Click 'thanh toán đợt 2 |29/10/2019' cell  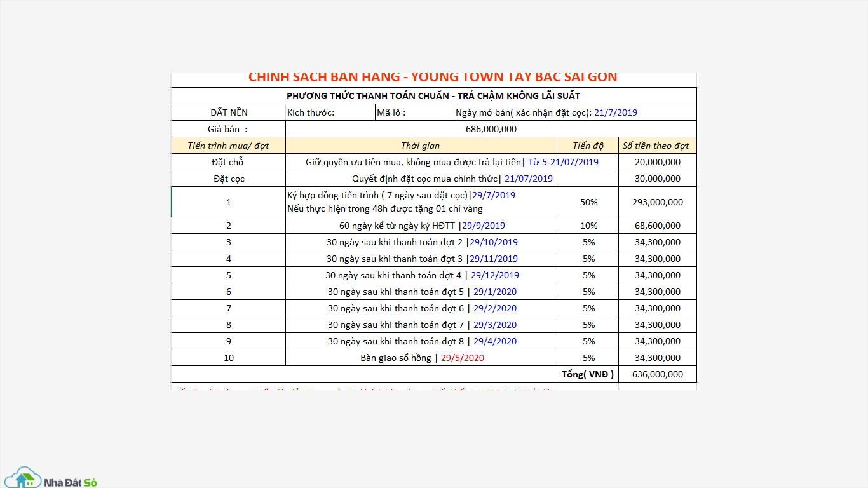coord(423,242)
